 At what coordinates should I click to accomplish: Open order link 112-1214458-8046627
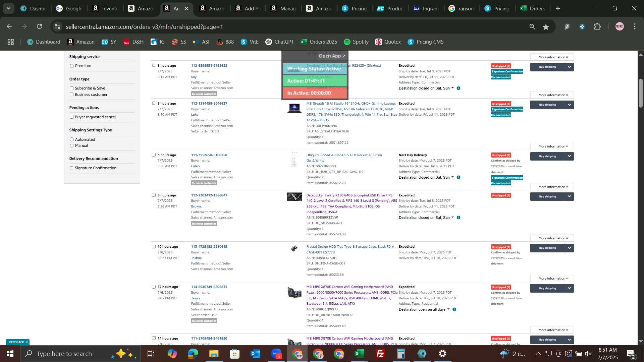coord(209,103)
